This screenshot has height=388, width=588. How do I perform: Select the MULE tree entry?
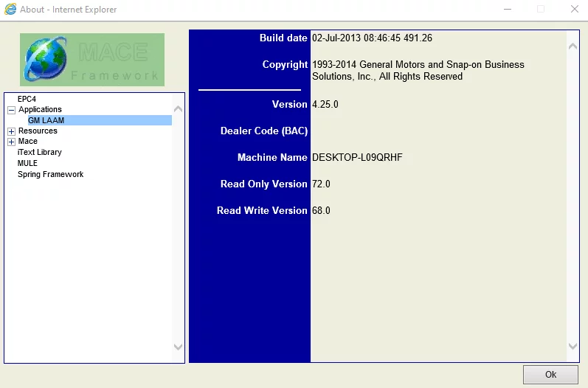pyautogui.click(x=27, y=163)
